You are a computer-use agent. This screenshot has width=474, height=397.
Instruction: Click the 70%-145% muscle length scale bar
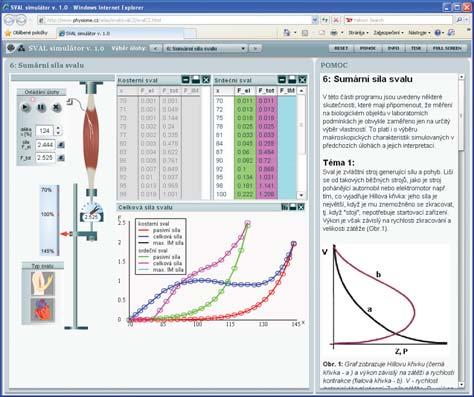(50, 220)
